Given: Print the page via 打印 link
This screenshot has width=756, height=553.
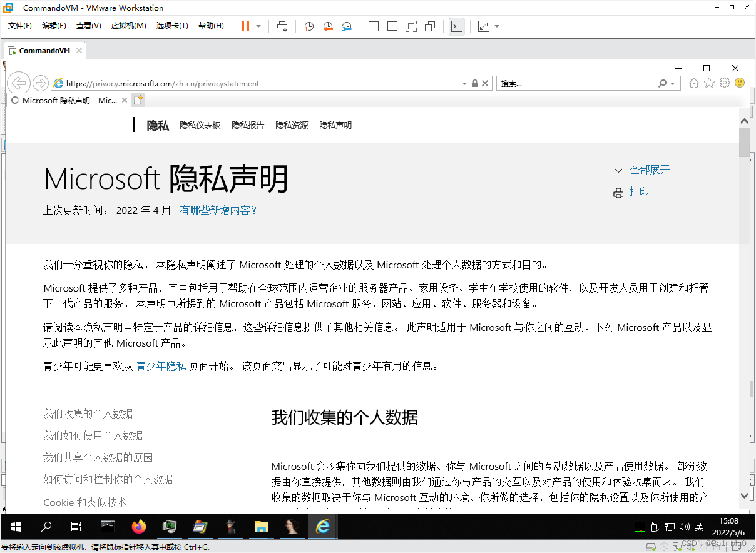Looking at the screenshot, I should pyautogui.click(x=639, y=191).
